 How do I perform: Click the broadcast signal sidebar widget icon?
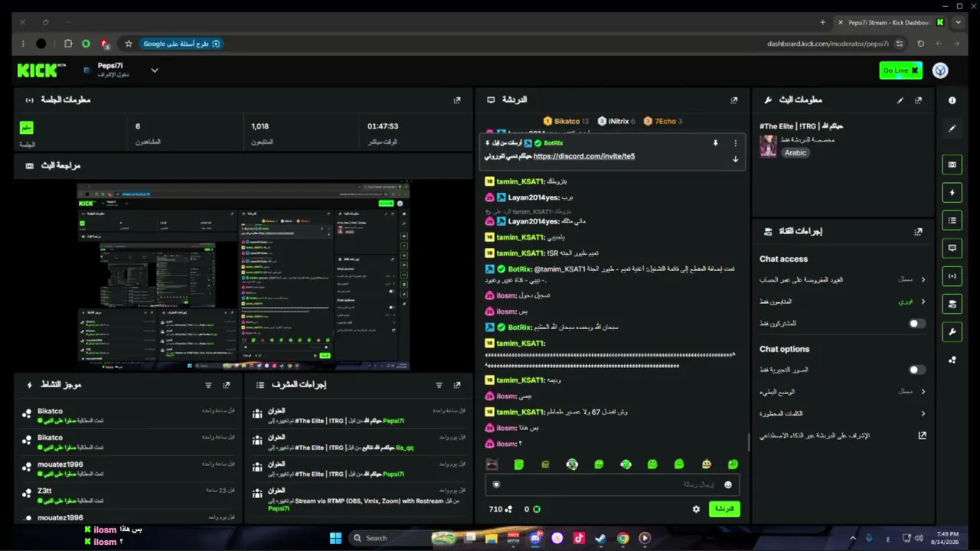pyautogui.click(x=952, y=276)
